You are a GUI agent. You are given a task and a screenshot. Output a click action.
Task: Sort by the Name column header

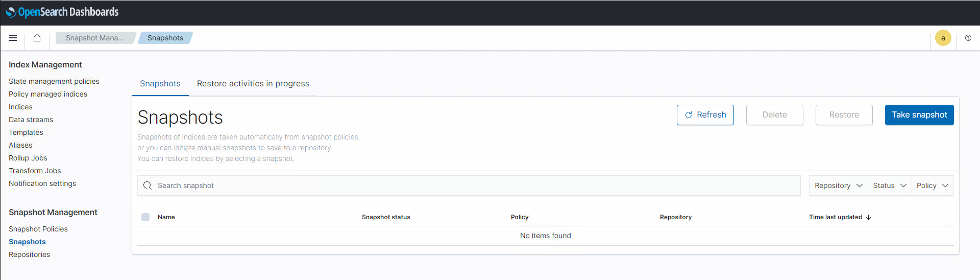tap(166, 217)
